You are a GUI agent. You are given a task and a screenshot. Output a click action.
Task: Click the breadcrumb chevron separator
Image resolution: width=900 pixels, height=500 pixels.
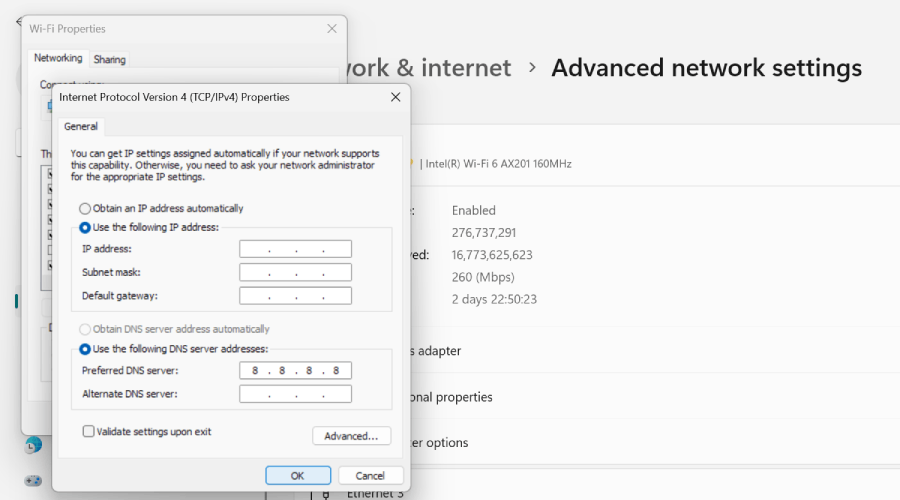pyautogui.click(x=532, y=68)
